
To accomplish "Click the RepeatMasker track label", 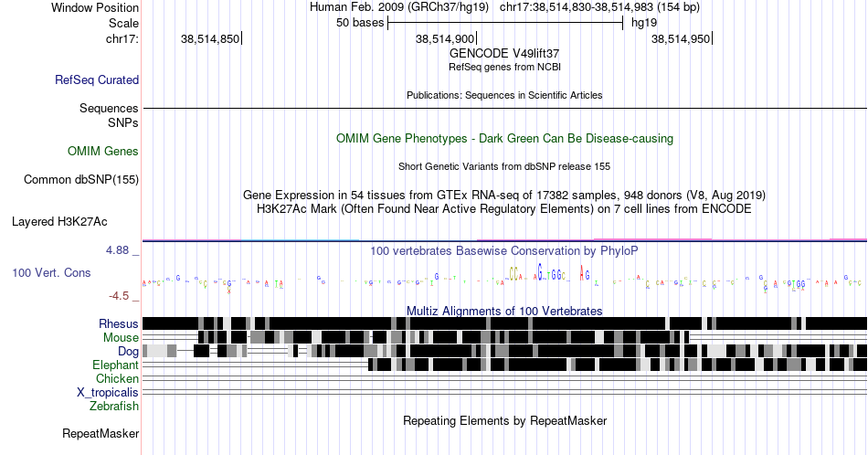I will (101, 433).
